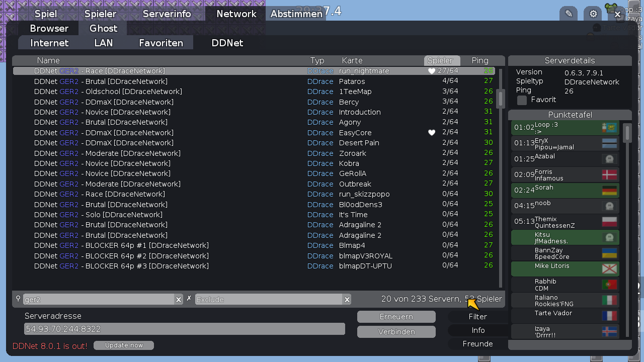
Task: Click the exclude filter icon before the Exclude field
Action: click(x=189, y=298)
